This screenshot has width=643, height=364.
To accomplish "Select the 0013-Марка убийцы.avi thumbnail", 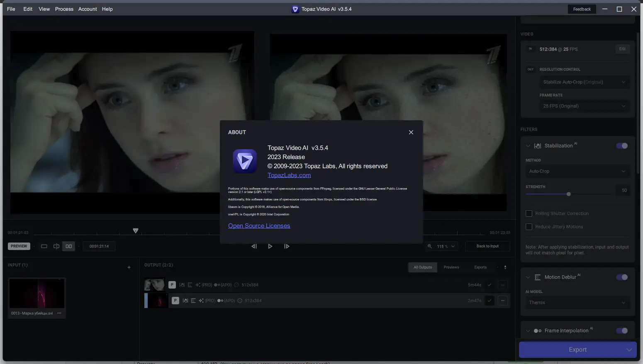I will [x=37, y=294].
